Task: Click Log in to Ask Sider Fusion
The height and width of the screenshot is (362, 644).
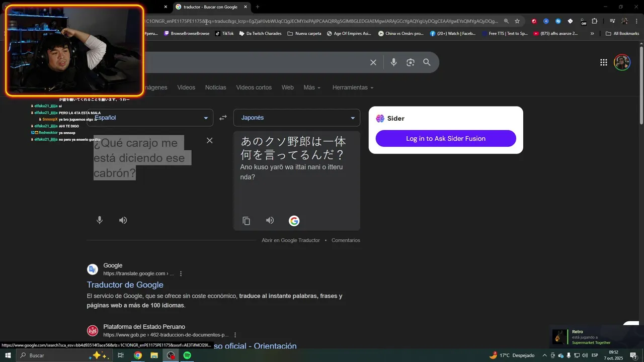Action: (x=446, y=138)
